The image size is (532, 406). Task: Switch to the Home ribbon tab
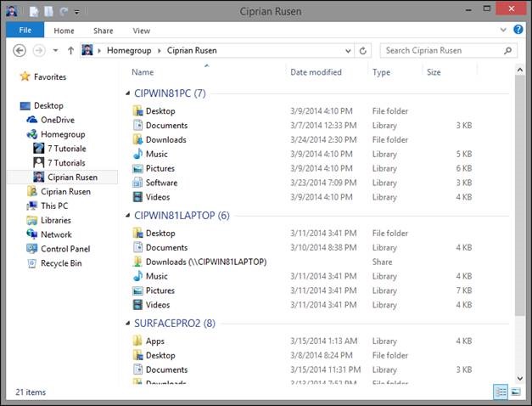pyautogui.click(x=64, y=31)
